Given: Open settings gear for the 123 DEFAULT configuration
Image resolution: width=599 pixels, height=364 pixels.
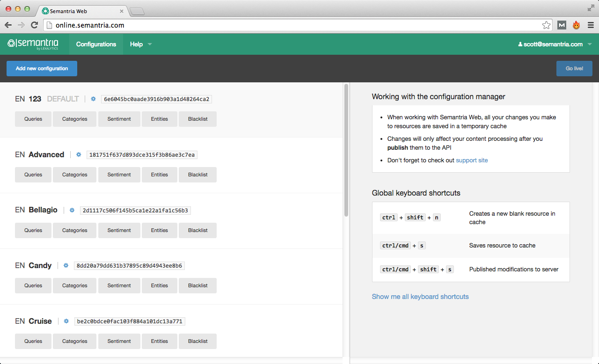Looking at the screenshot, I should pyautogui.click(x=93, y=99).
